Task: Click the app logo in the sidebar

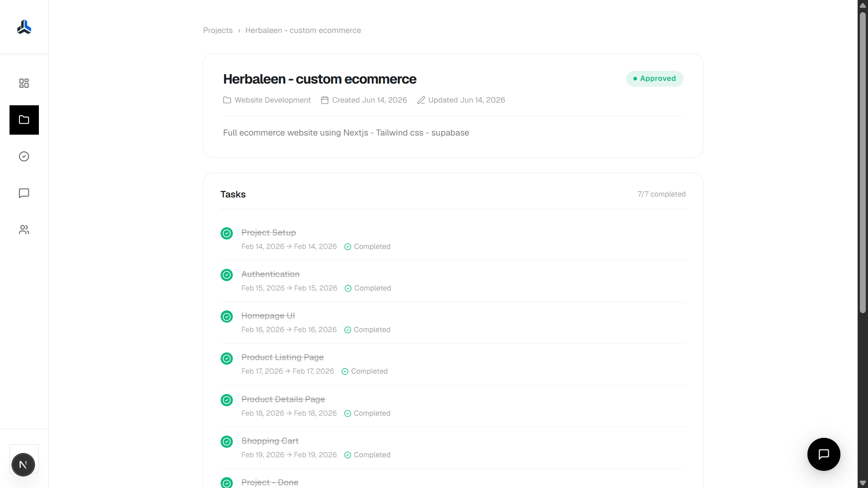Action: 24,27
